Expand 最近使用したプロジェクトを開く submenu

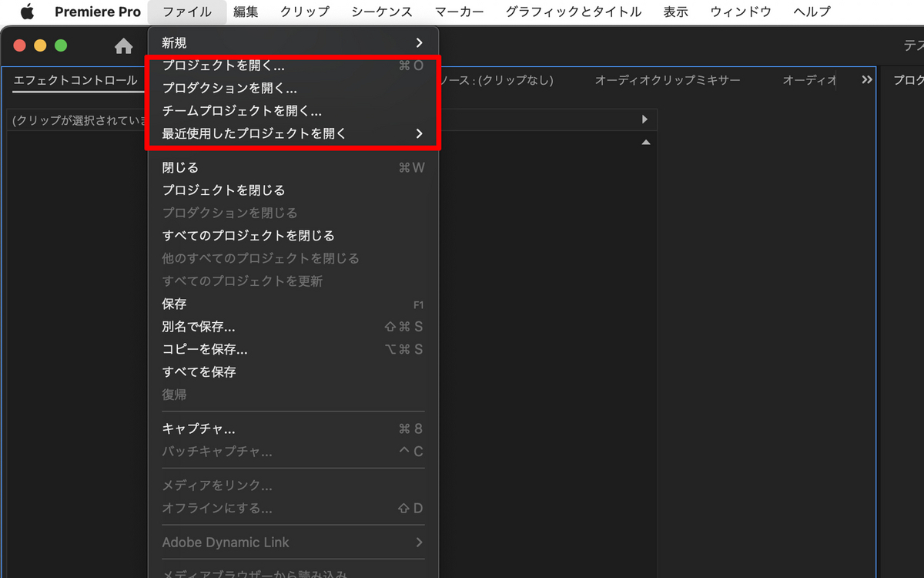[293, 133]
